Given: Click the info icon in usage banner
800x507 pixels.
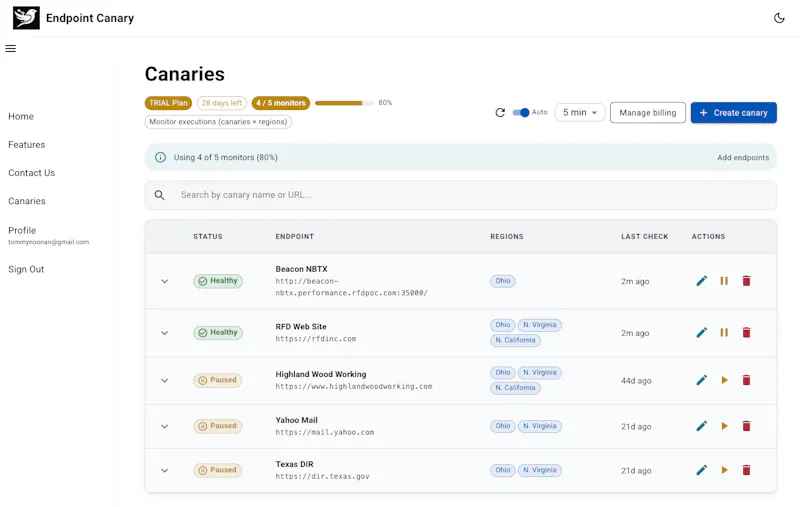Looking at the screenshot, I should [160, 157].
